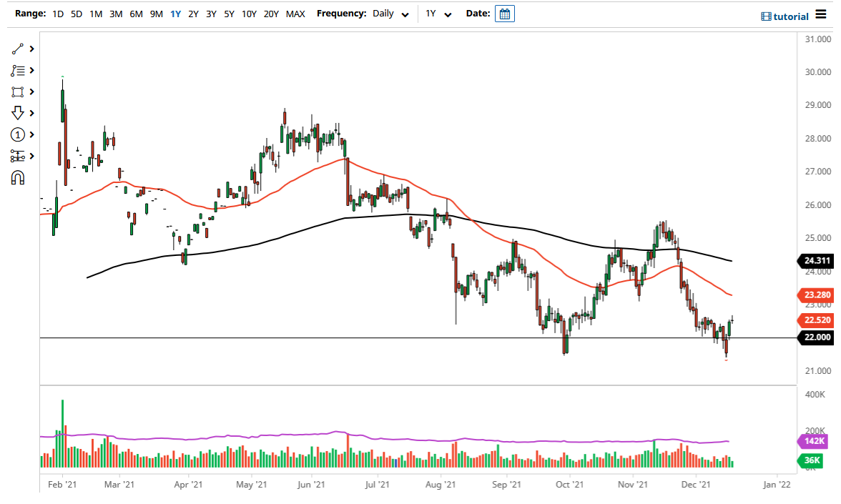
Task: Expand the rectangle shape tool options arrow
Action: (31, 92)
